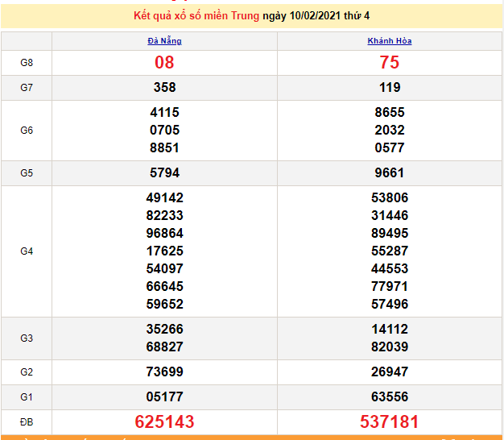Viewport: 504px width, 440px height.
Task: Click the red G8 number 08
Action: (164, 62)
